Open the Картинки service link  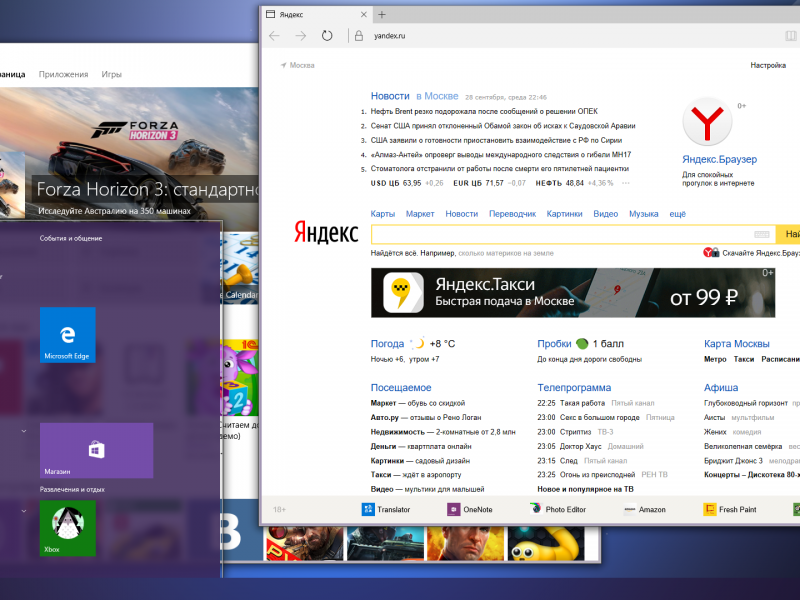[564, 214]
